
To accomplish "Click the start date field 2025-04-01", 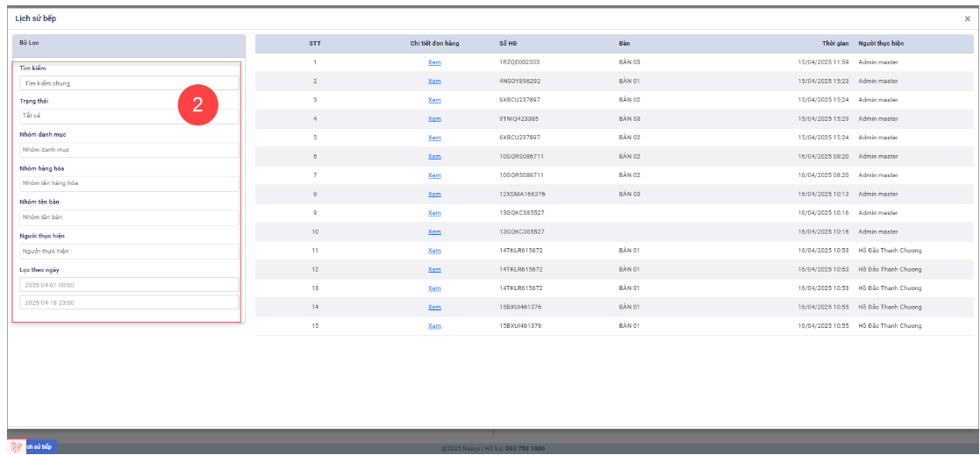I will [x=129, y=285].
